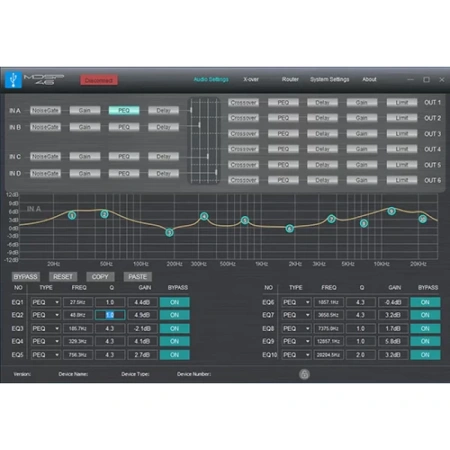
Task: Switch to the X-over tab
Action: [x=251, y=79]
